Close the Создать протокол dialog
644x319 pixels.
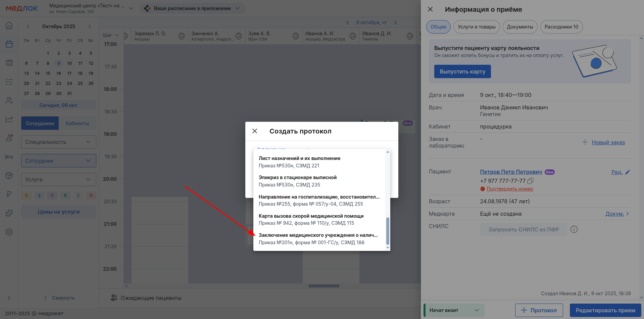pos(255,131)
